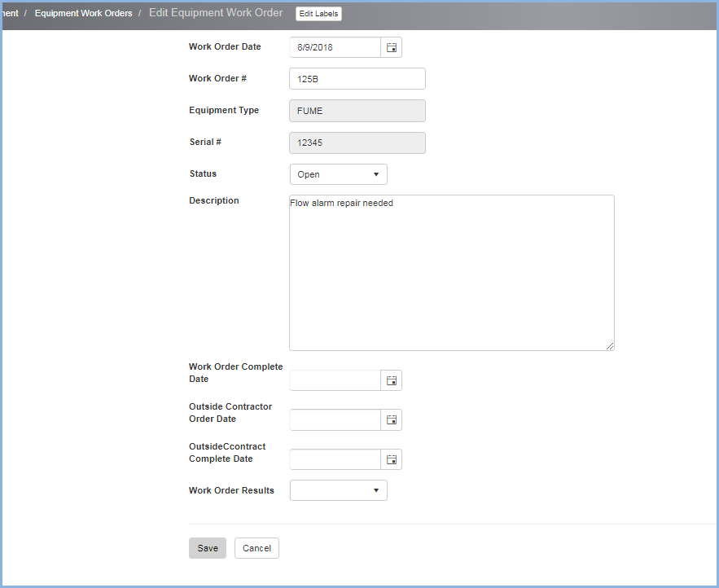This screenshot has height=588, width=719.
Task: Click the Equipment Type label
Action: pos(224,110)
